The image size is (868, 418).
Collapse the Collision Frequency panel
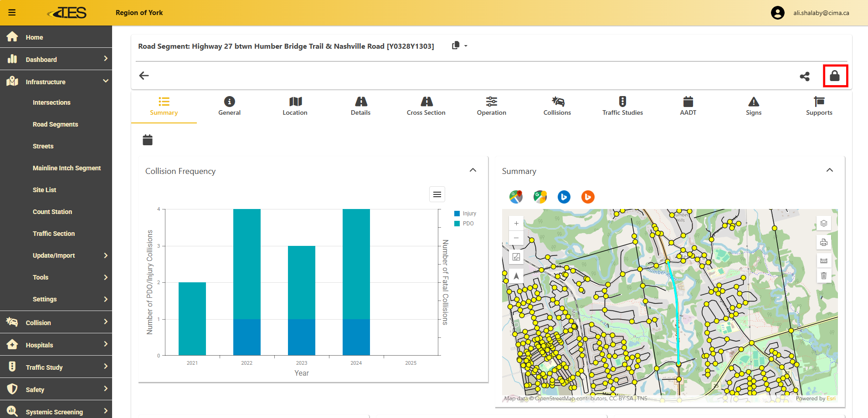pyautogui.click(x=473, y=170)
